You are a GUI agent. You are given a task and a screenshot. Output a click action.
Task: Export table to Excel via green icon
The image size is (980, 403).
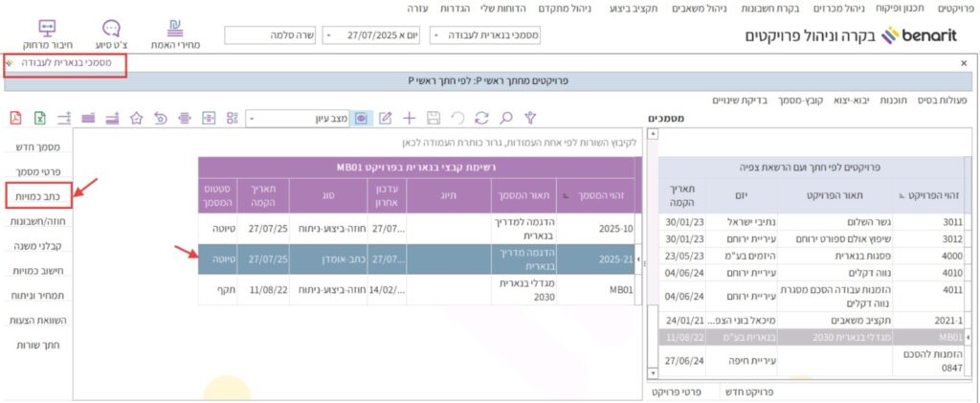pos(40,118)
